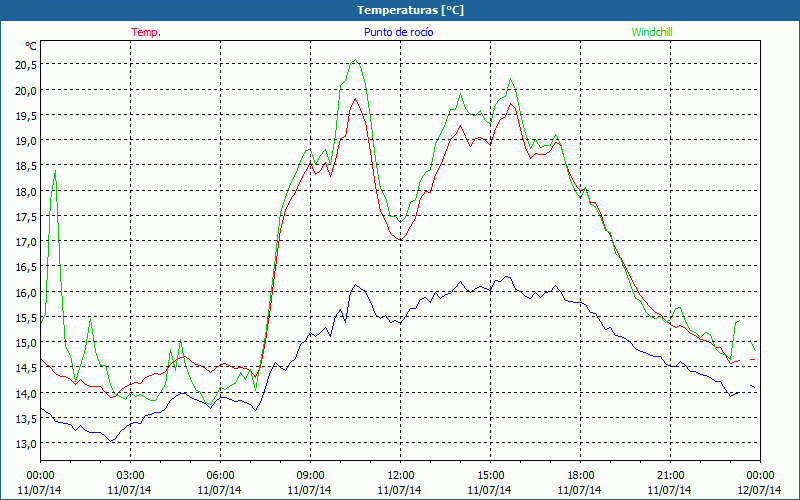Click the 21:00 time axis label
Screen dimensions: 800x500
[x=670, y=475]
